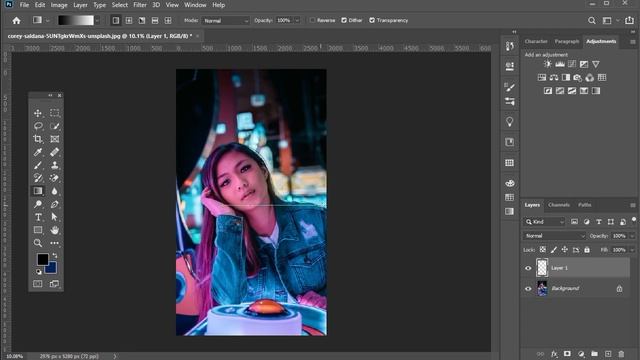Open the gradient picker dropdown arrow
This screenshot has height=360, width=640.
coord(97,20)
